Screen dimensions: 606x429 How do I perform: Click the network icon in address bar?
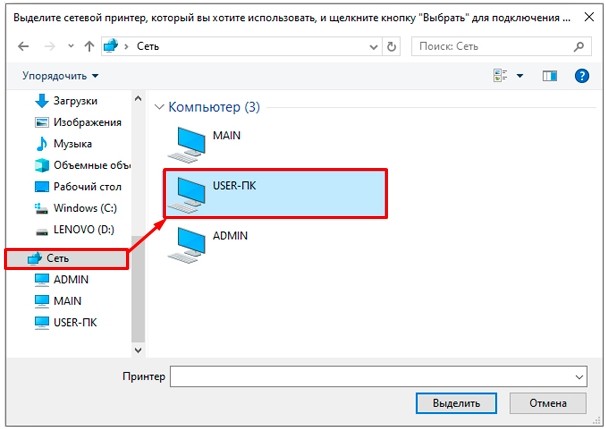tap(111, 46)
